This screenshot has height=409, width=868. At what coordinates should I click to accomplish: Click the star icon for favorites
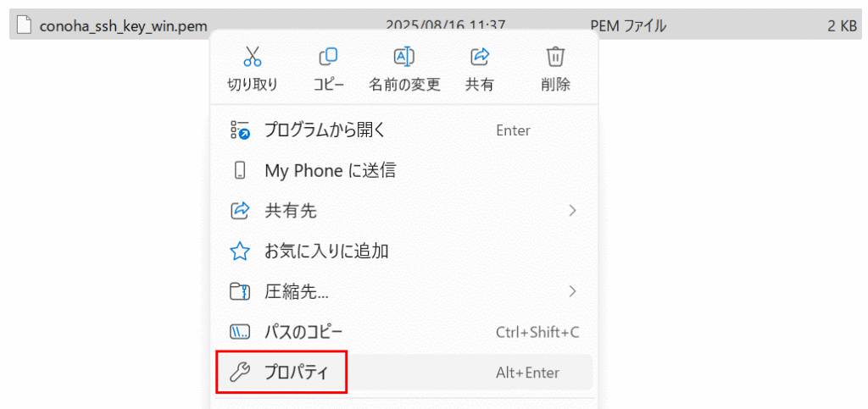pos(240,251)
